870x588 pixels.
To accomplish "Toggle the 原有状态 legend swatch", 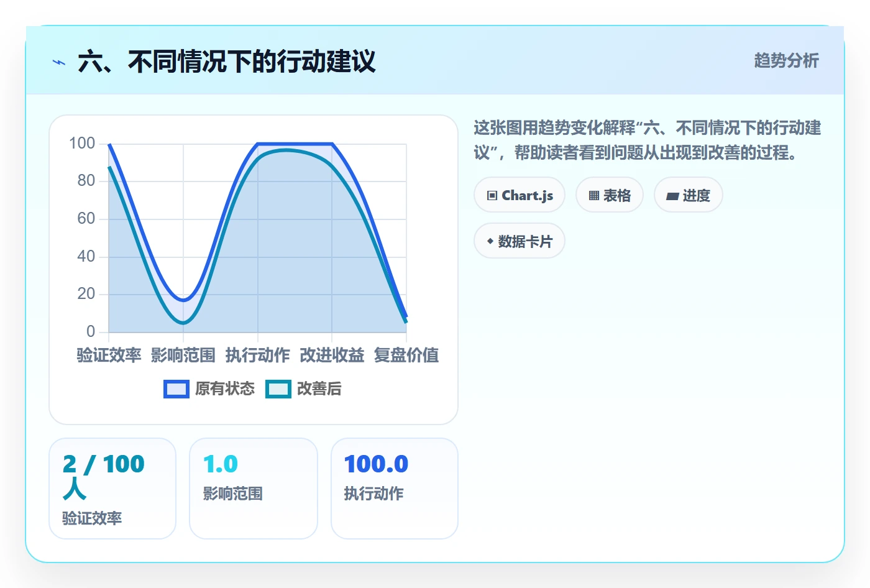I will [x=176, y=389].
